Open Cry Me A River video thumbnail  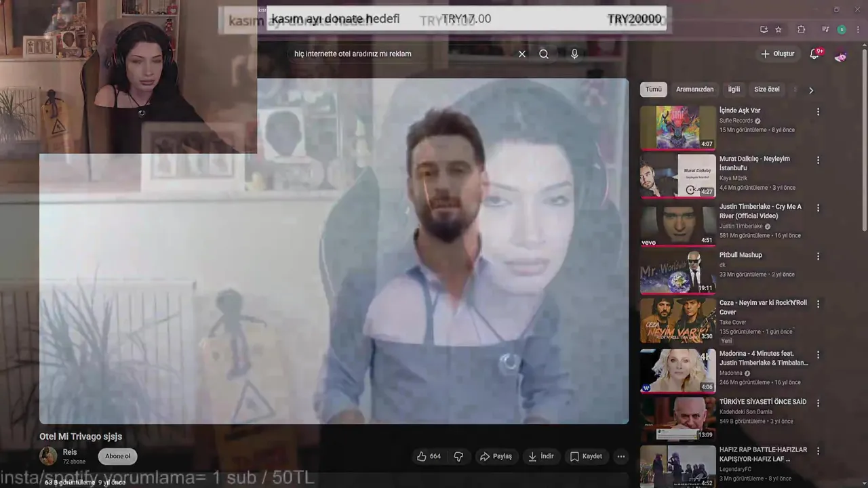click(x=678, y=224)
